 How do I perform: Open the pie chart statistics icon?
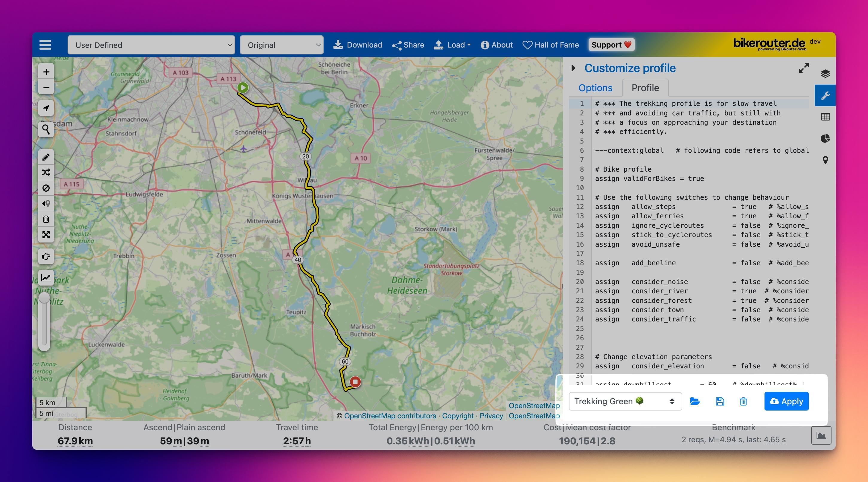coord(825,138)
